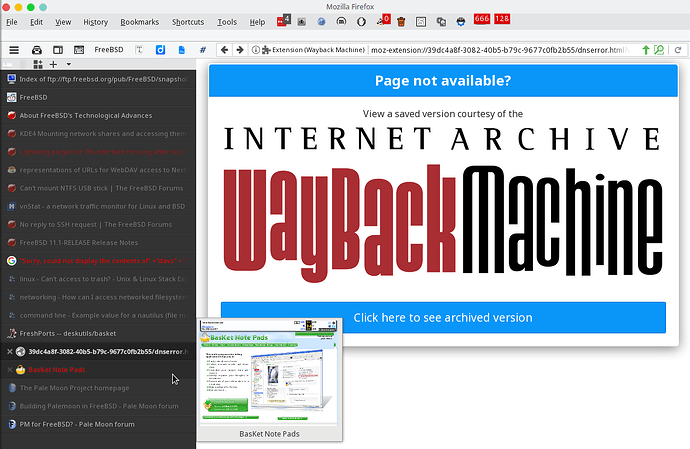690x449 pixels.
Task: Open the View menu
Action: pos(63,22)
